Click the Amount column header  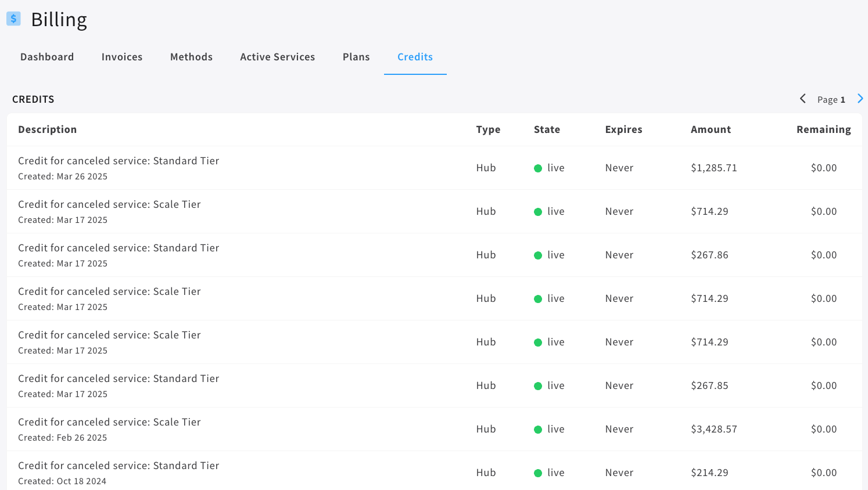(711, 129)
